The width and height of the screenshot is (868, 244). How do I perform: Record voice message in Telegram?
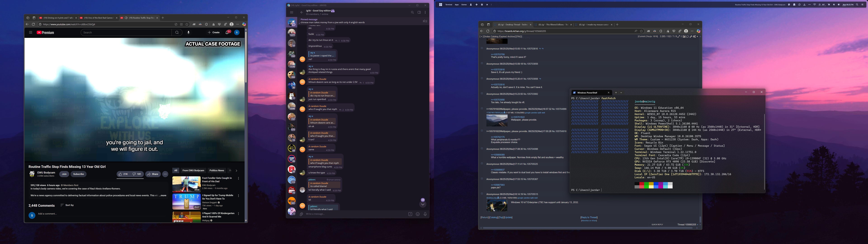coord(425,214)
